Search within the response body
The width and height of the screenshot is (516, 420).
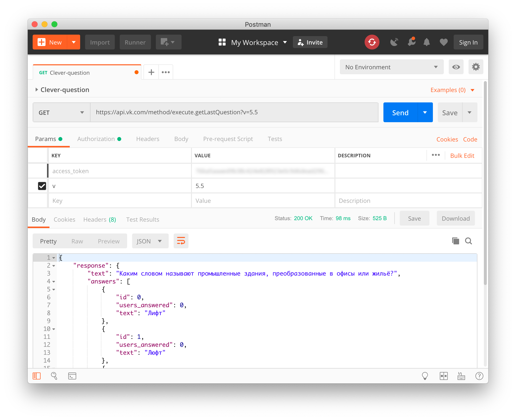click(468, 241)
